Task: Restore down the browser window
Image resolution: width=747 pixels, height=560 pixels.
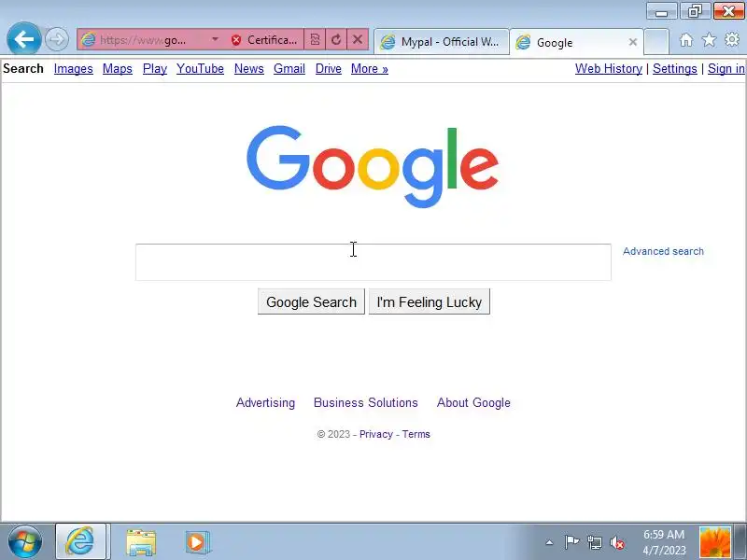Action: click(x=695, y=11)
